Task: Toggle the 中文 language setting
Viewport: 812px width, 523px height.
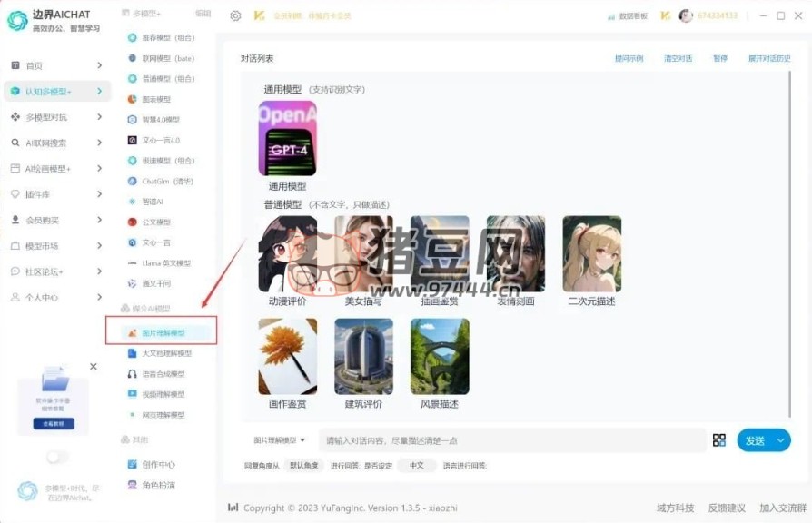Action: (x=417, y=466)
